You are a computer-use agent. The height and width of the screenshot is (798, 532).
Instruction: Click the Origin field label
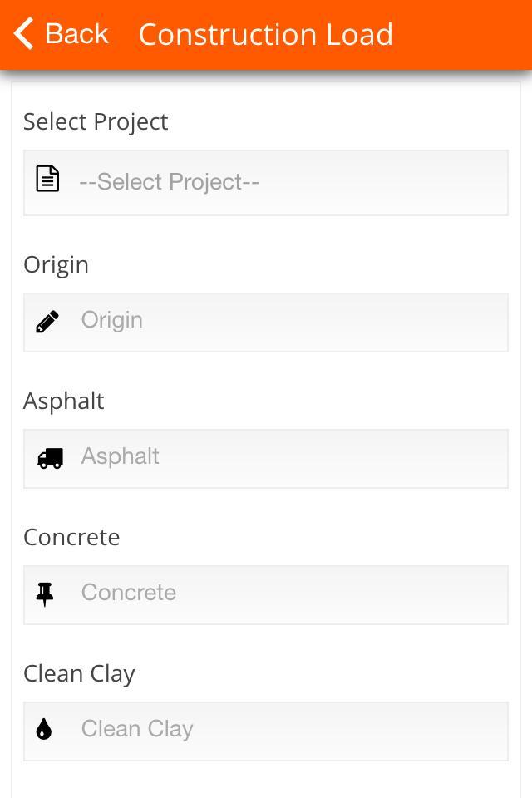56,265
